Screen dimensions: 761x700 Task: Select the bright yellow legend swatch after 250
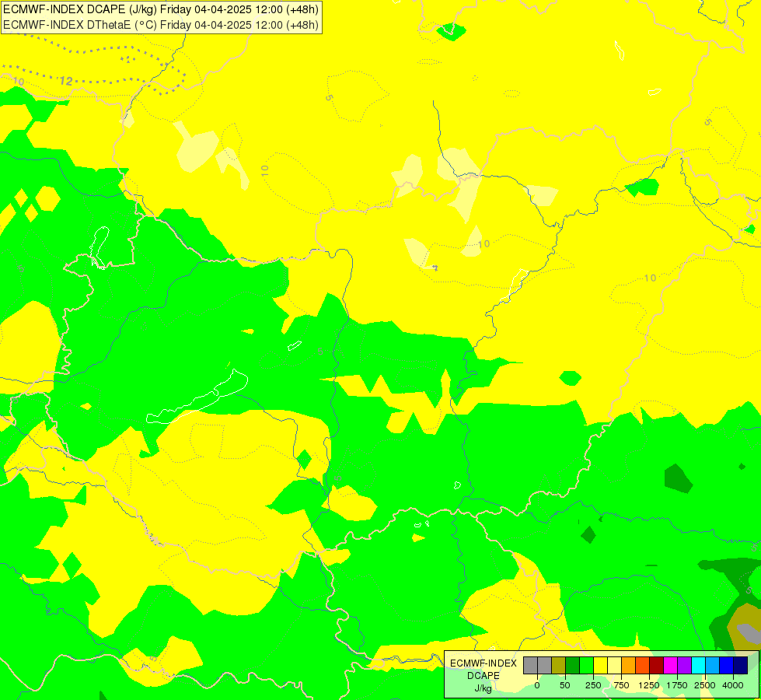click(x=600, y=666)
